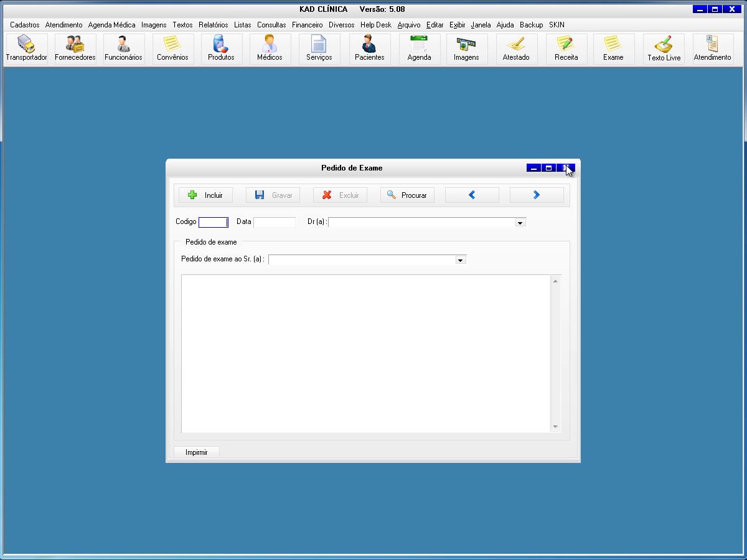Click the Codigo input field
Viewport: 747px width, 560px height.
point(213,222)
